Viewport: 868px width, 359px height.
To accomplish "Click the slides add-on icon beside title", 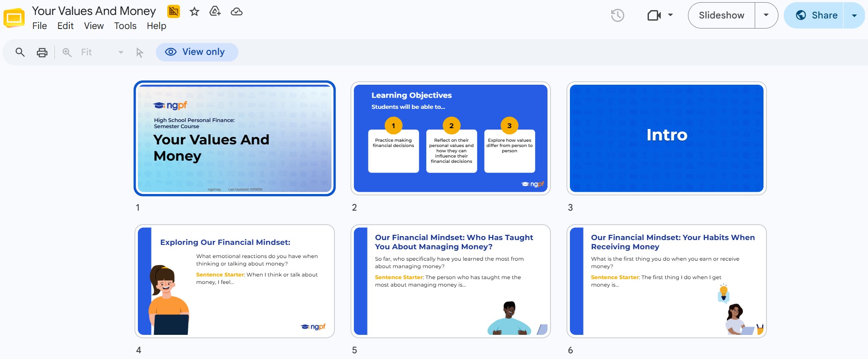I will click(x=174, y=11).
